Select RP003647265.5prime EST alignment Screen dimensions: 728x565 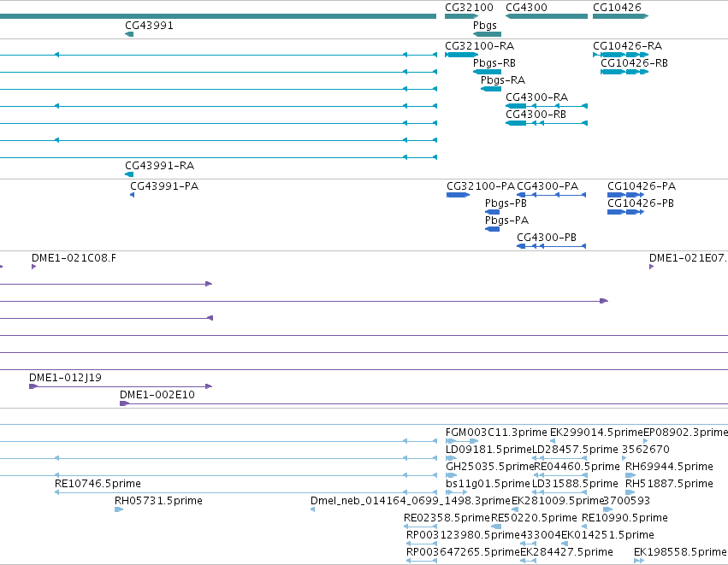point(422,562)
